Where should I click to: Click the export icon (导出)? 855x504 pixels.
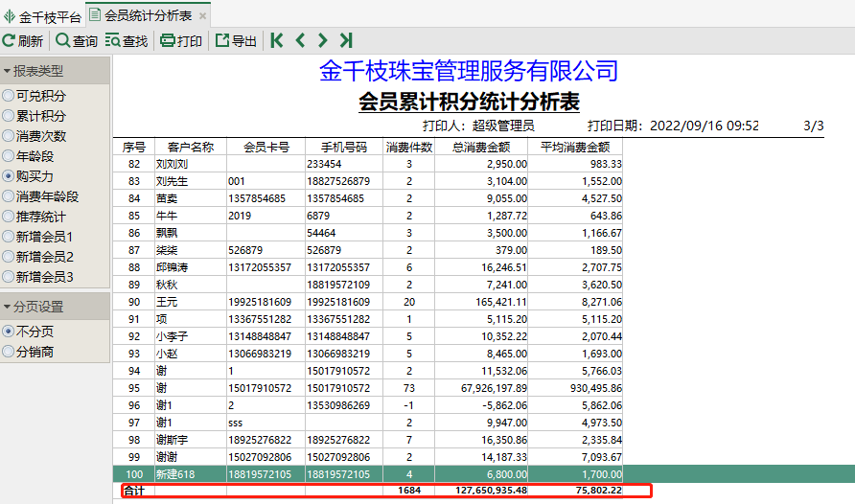click(x=222, y=40)
